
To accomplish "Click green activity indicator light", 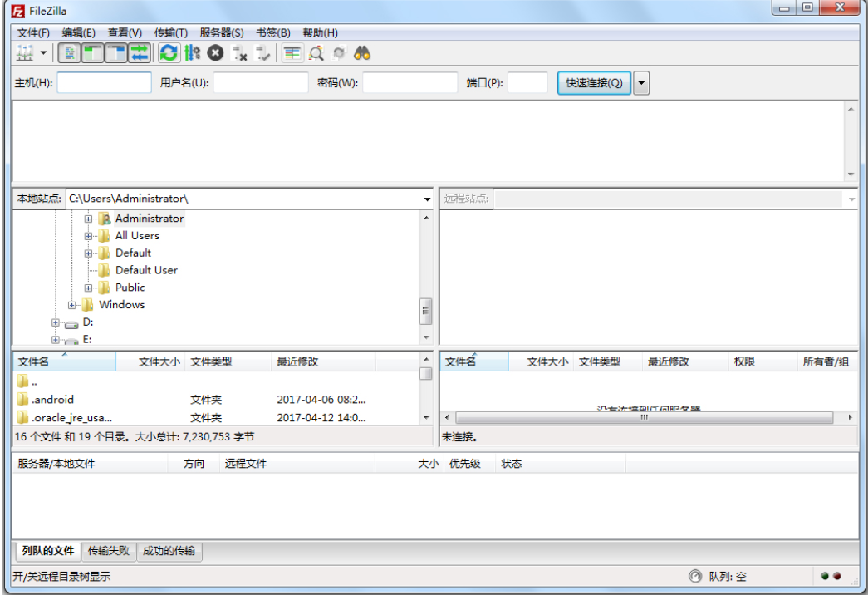I will (824, 576).
